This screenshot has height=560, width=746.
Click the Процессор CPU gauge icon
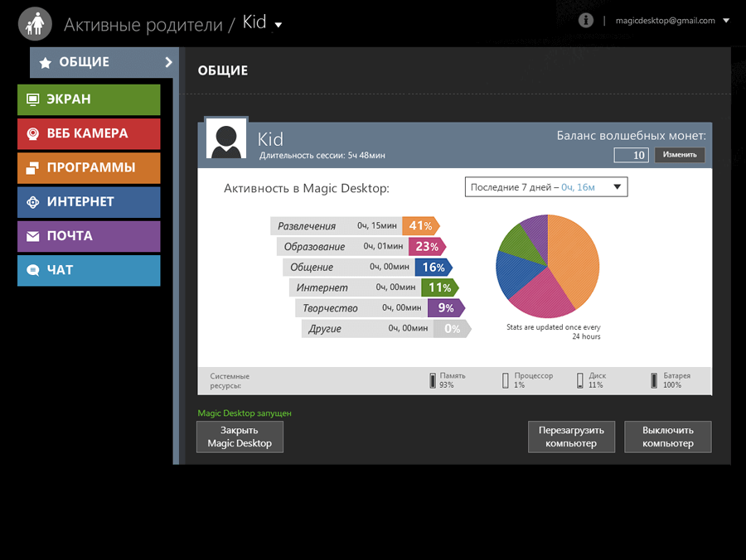(506, 380)
